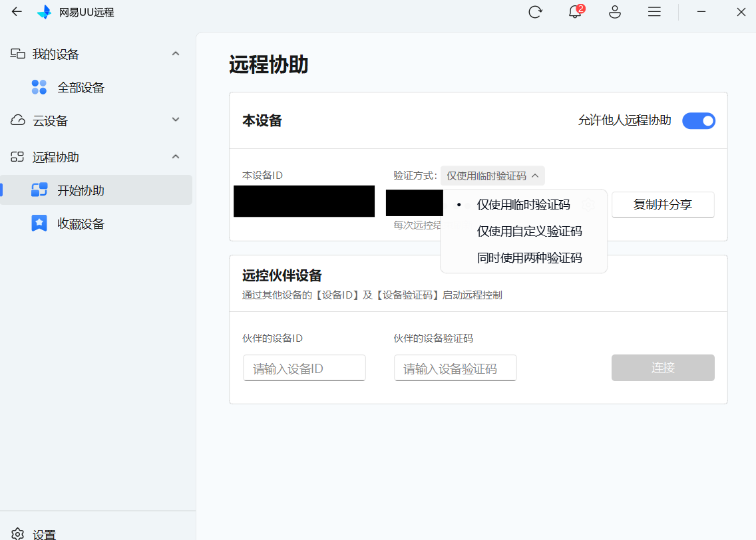Toggle off 允许他人远程协助 switch
The image size is (756, 540).
point(699,121)
